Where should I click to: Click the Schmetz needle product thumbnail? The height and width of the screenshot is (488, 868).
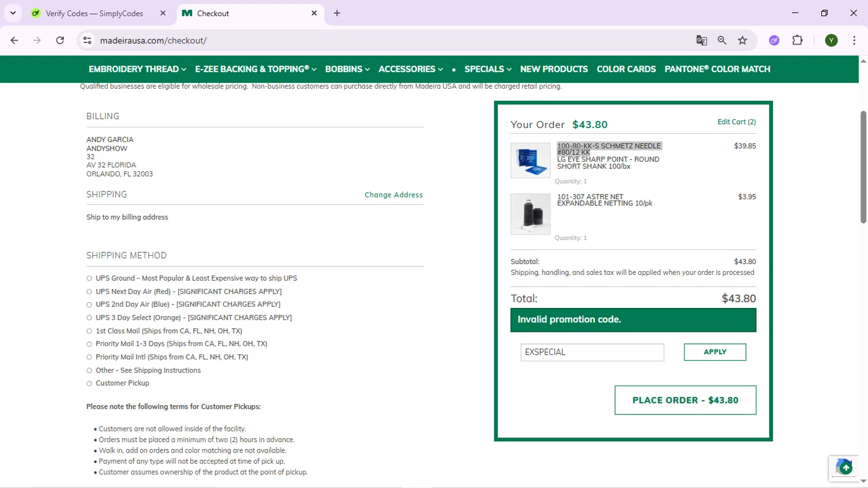click(x=530, y=160)
